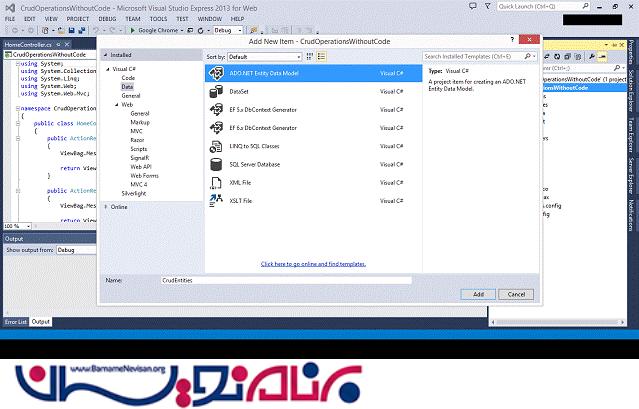639x409 pixels.
Task: Pick the EF 5.x DbContext Generator icon
Action: 215,109
